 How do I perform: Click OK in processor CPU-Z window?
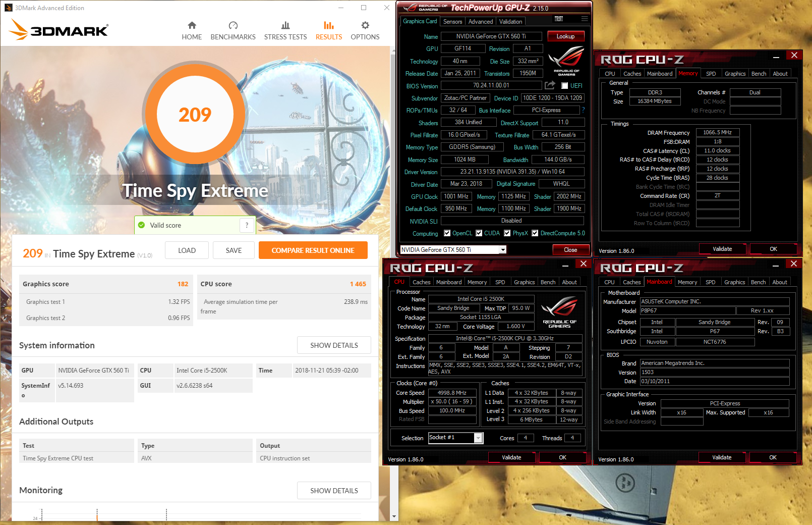[562, 457]
